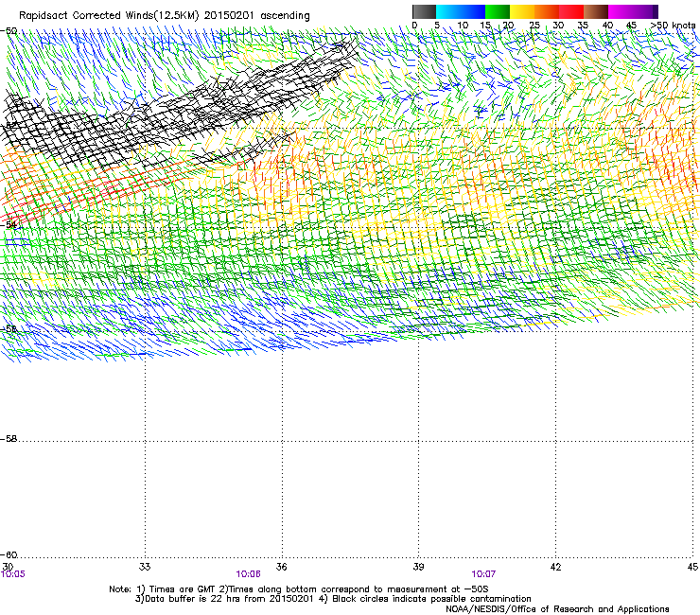This screenshot has width=700, height=615.
Task: Click the green 15-20 knots color segment
Action: coord(498,11)
